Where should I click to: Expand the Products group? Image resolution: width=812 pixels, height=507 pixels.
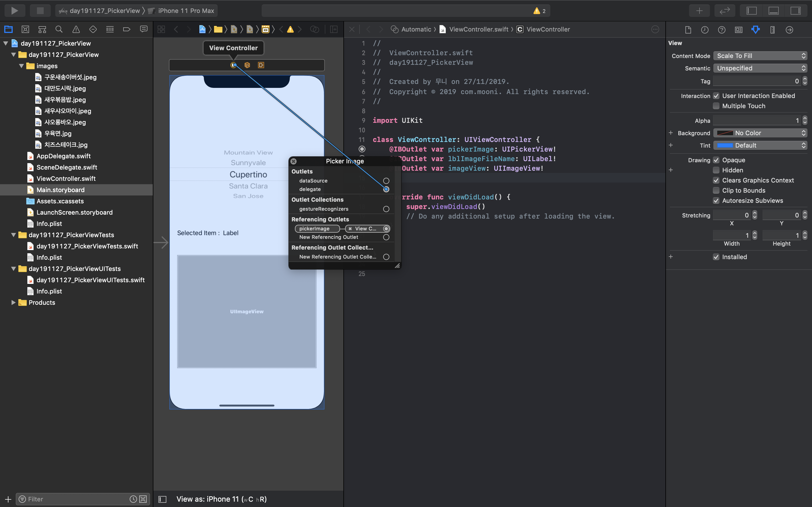click(x=14, y=303)
